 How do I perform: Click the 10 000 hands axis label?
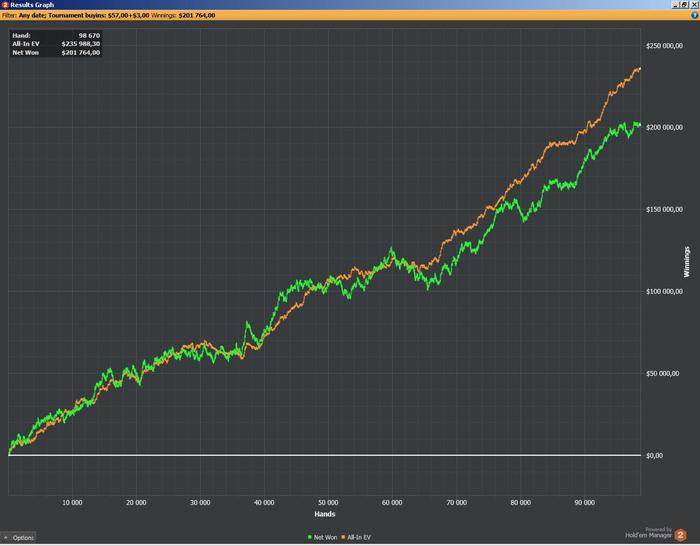72,503
